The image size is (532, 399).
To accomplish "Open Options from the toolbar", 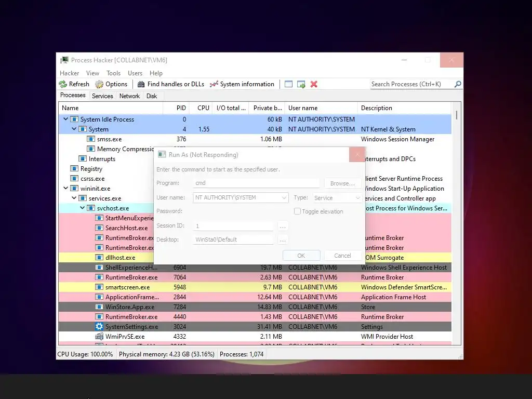I will coord(111,84).
